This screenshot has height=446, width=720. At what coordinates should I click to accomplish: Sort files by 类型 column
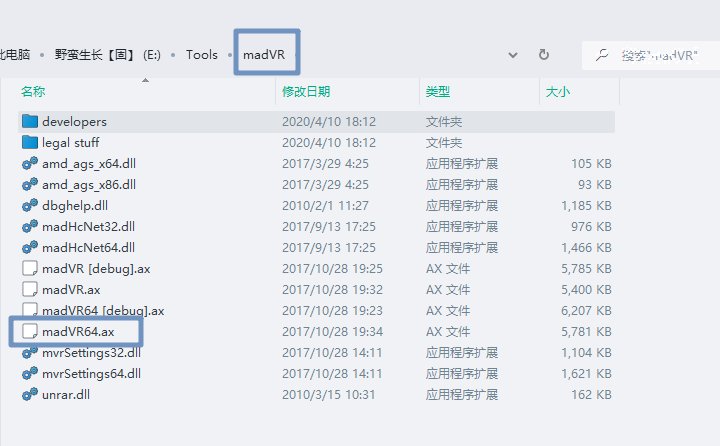coord(438,91)
